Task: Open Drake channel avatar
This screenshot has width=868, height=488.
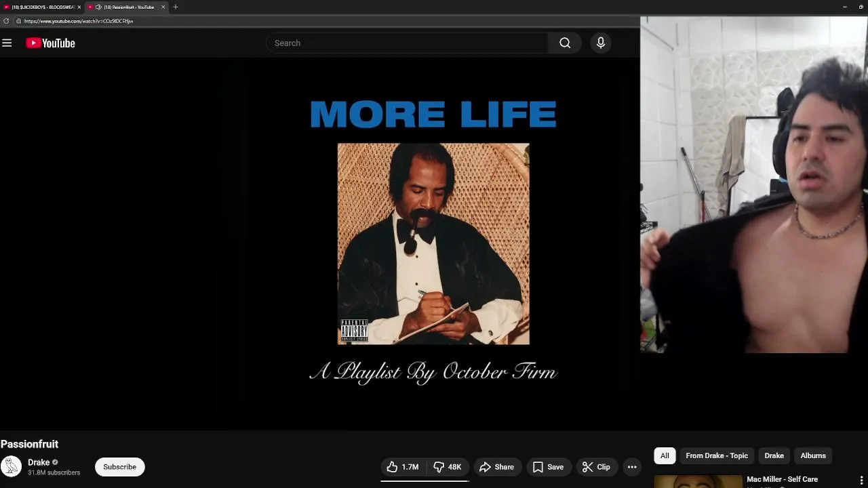Action: click(x=11, y=466)
